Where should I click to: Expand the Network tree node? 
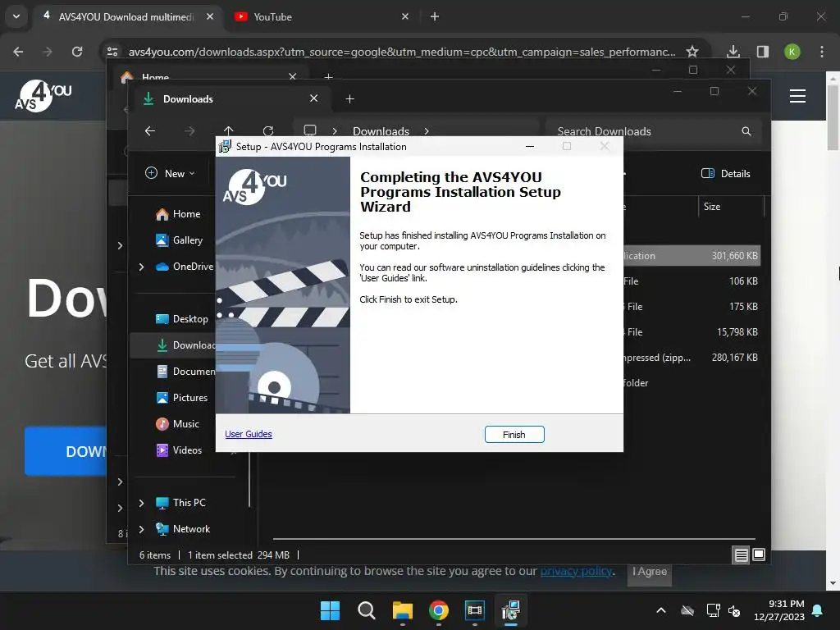click(141, 529)
